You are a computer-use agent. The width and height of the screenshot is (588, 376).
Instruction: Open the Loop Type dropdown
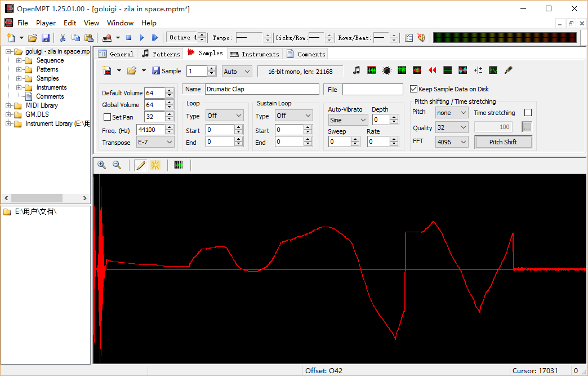(x=224, y=116)
